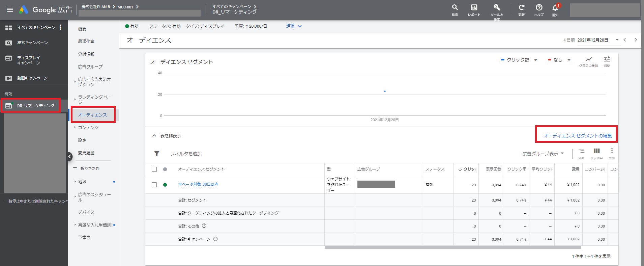This screenshot has width=644, height=266.
Task: Tick the select-all checkbox in table header
Action: (154, 169)
